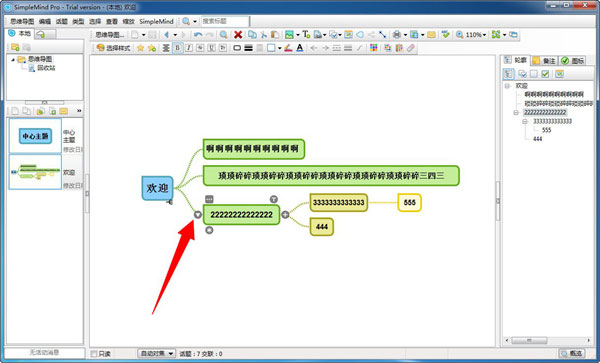Click the spell check green checkmark icon
The width and height of the screenshot is (600, 363).
click(445, 35)
